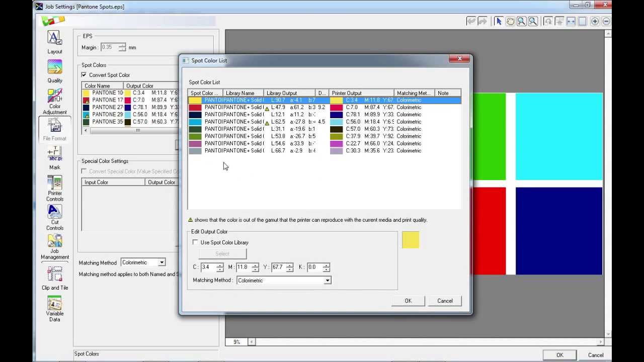The image size is (644, 362).
Task: Select the arrow pointer tool
Action: 499,21
